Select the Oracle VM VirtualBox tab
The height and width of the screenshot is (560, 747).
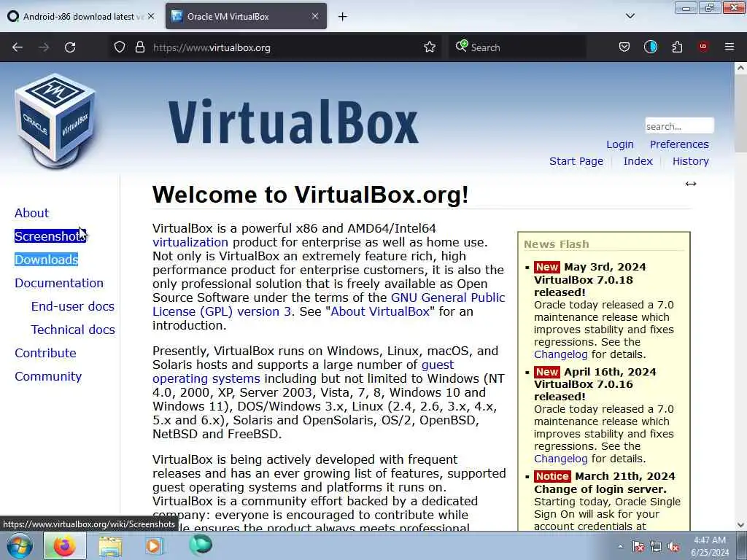click(247, 16)
